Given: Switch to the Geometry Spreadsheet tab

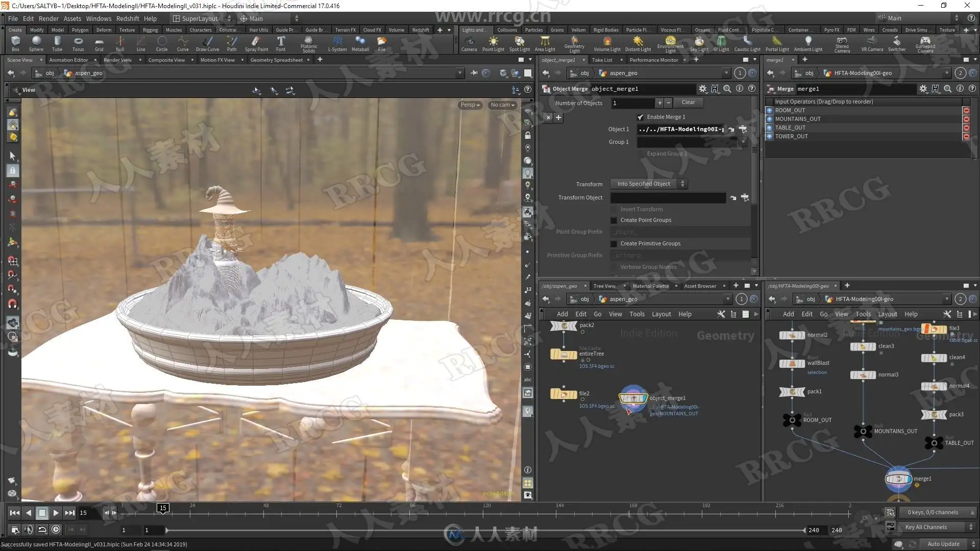Looking at the screenshot, I should tap(276, 60).
